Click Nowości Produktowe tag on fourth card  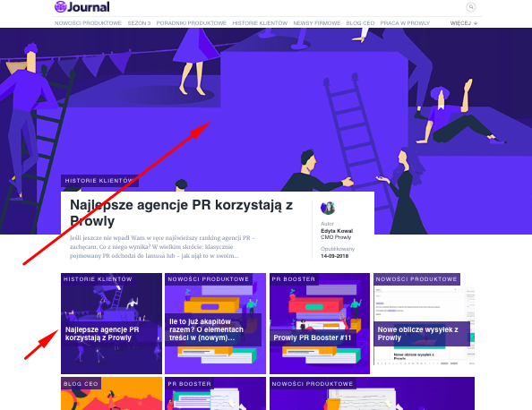(416, 279)
